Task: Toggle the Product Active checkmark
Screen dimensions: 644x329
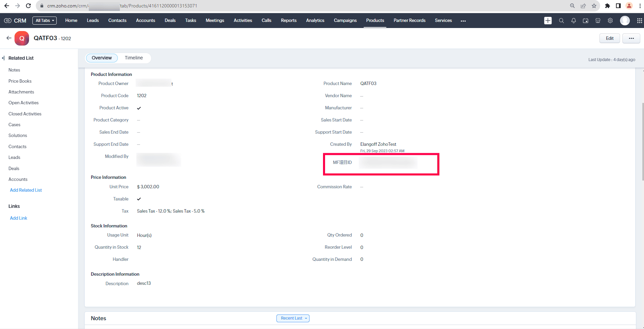Action: [x=139, y=108]
